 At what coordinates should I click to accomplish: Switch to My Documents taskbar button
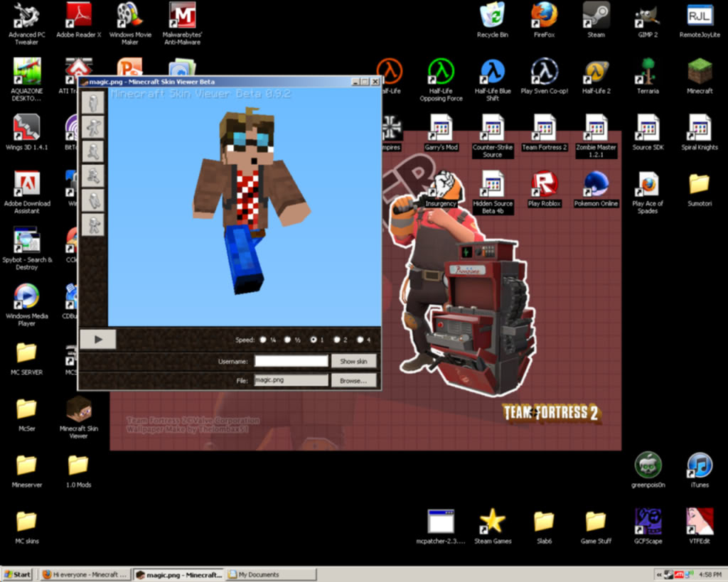[272, 575]
